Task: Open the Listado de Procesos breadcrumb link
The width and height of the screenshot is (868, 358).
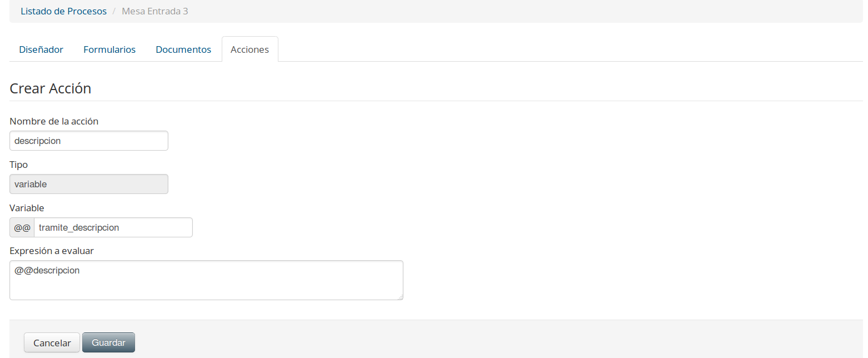Action: [x=63, y=11]
